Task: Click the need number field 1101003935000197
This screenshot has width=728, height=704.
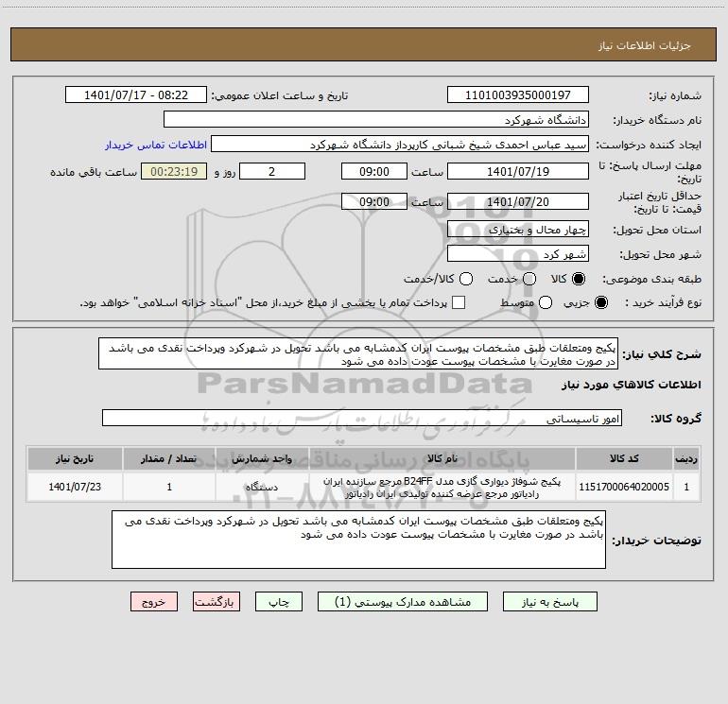Action: click(518, 94)
